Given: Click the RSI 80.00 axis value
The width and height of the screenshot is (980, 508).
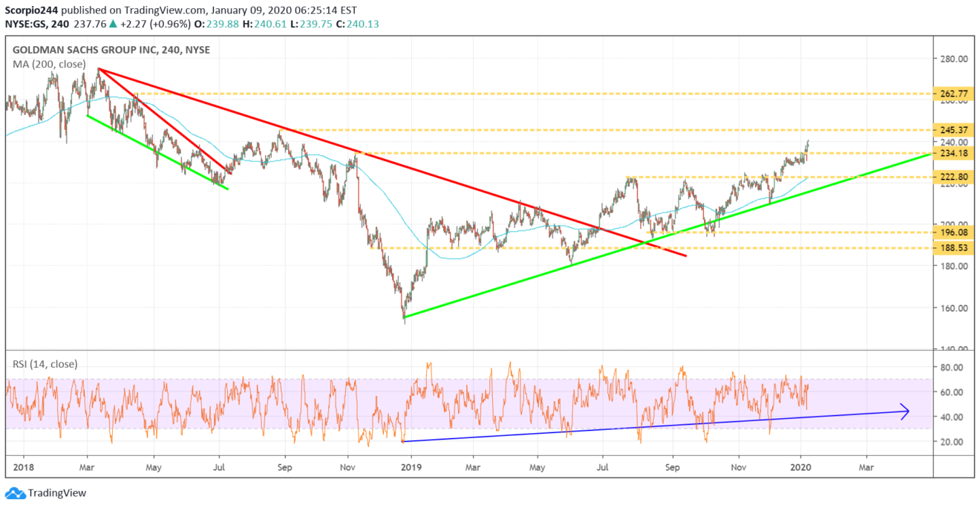Looking at the screenshot, I should (953, 367).
